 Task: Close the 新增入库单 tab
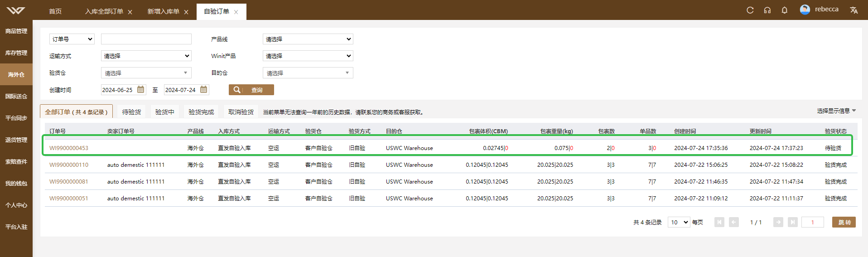click(x=186, y=12)
